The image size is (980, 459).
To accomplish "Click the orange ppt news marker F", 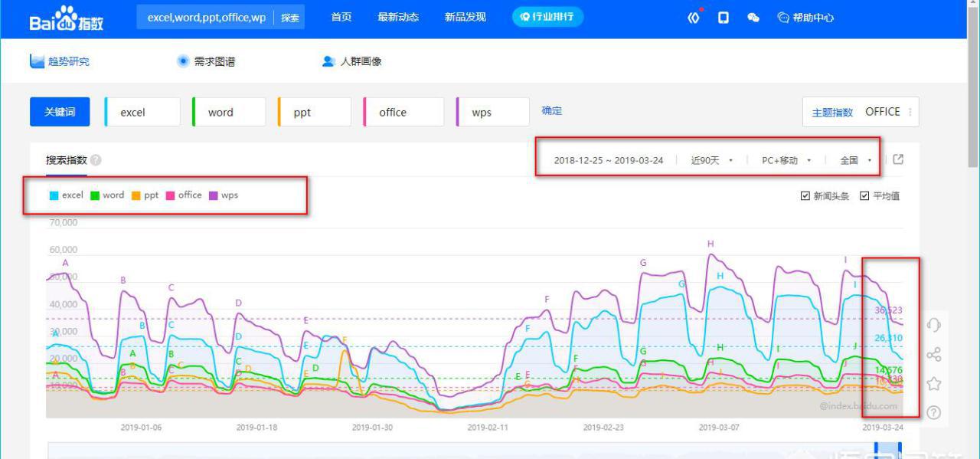I will pos(345,339).
